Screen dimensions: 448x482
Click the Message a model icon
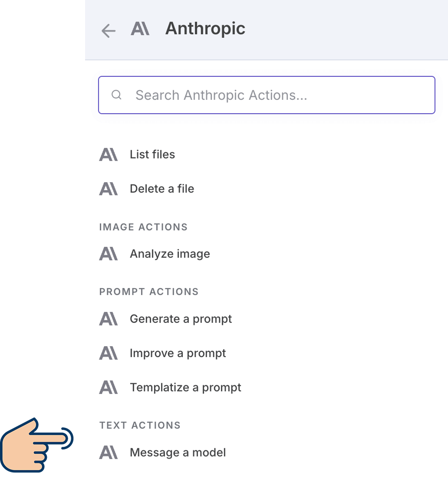pyautogui.click(x=109, y=452)
